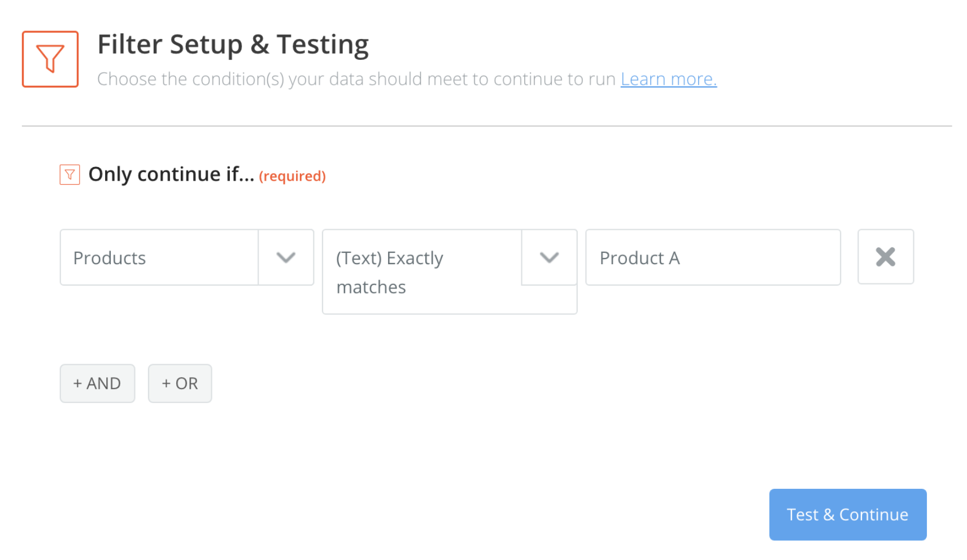The width and height of the screenshot is (967, 560).
Task: Click the 'Products' text in the first dropdown
Action: (110, 258)
